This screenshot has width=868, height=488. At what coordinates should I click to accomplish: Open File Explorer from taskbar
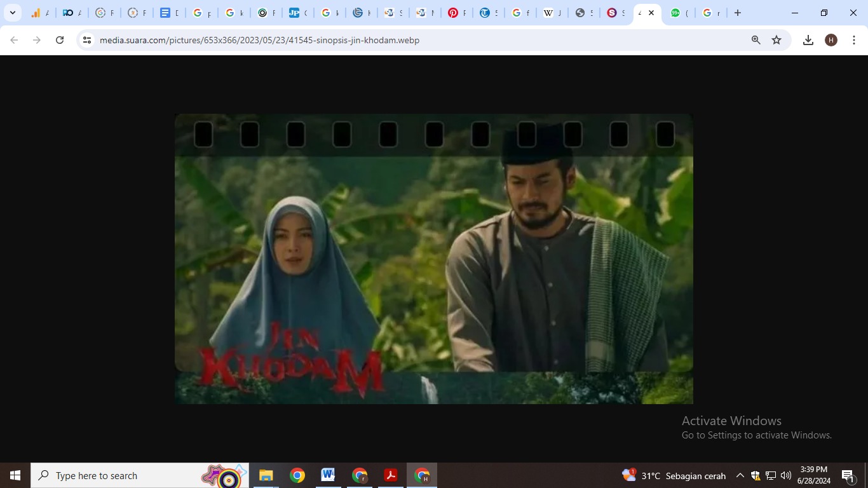tap(266, 475)
